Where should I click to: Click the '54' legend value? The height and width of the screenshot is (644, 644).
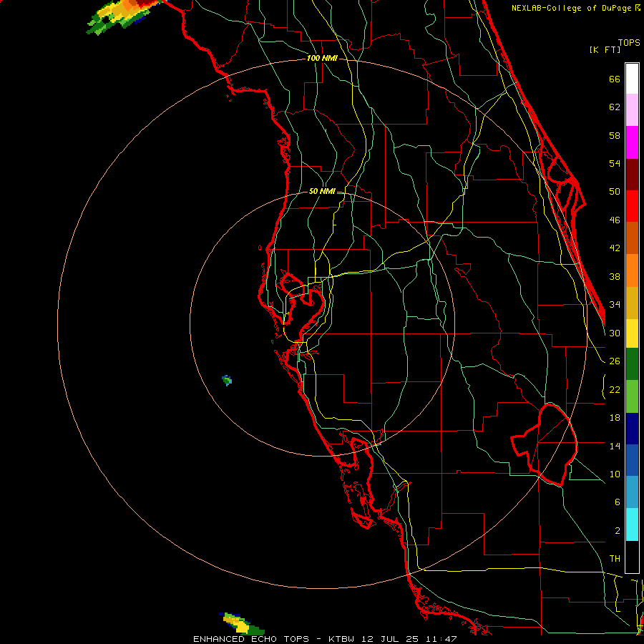coord(615,163)
